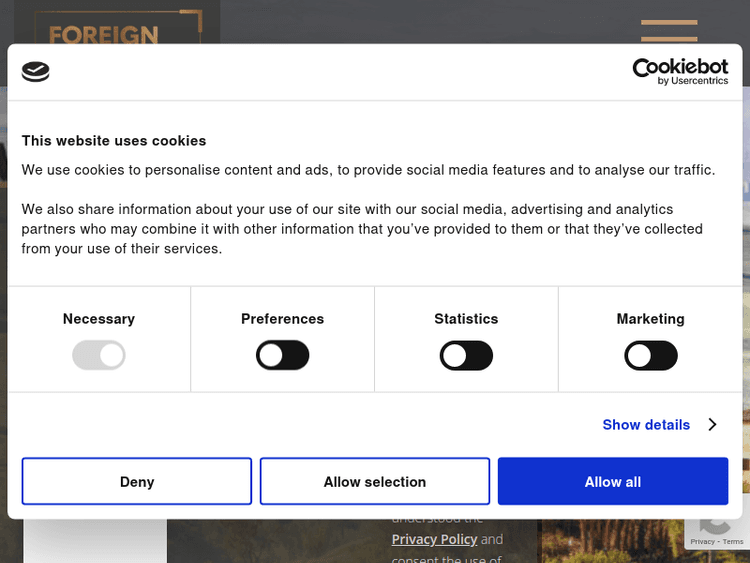
Task: Click the Allow selection button
Action: point(375,482)
